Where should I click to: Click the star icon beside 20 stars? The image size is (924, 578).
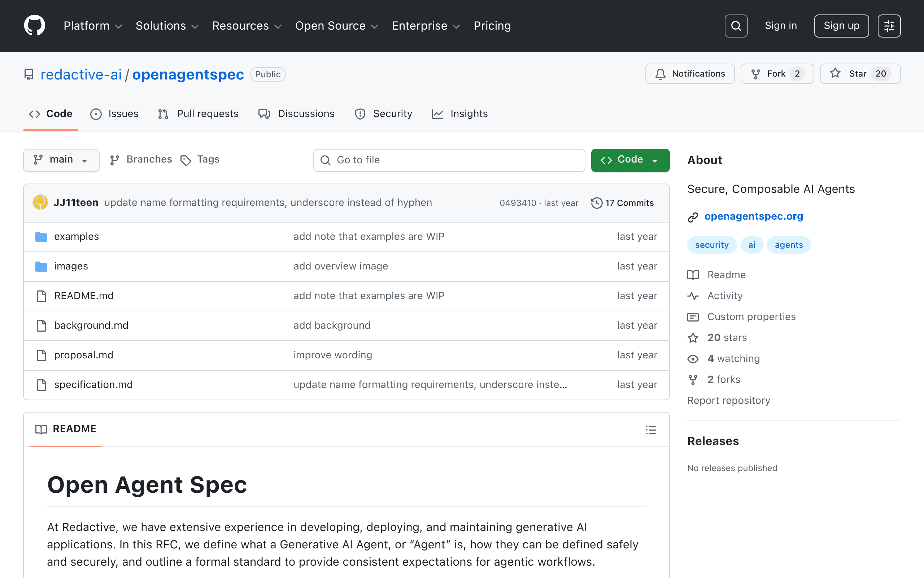[693, 338]
